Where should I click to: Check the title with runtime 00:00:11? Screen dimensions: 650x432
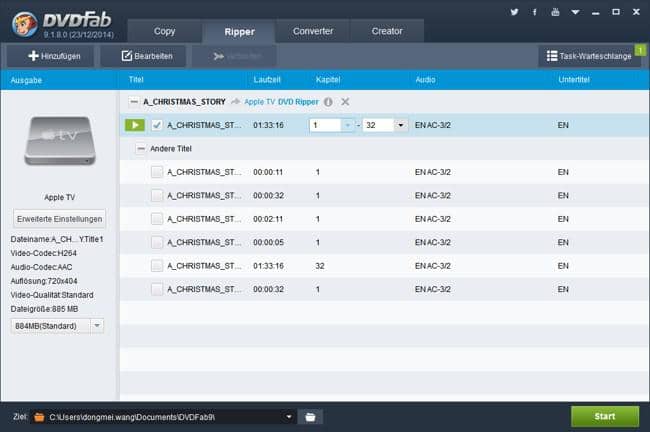tap(157, 172)
